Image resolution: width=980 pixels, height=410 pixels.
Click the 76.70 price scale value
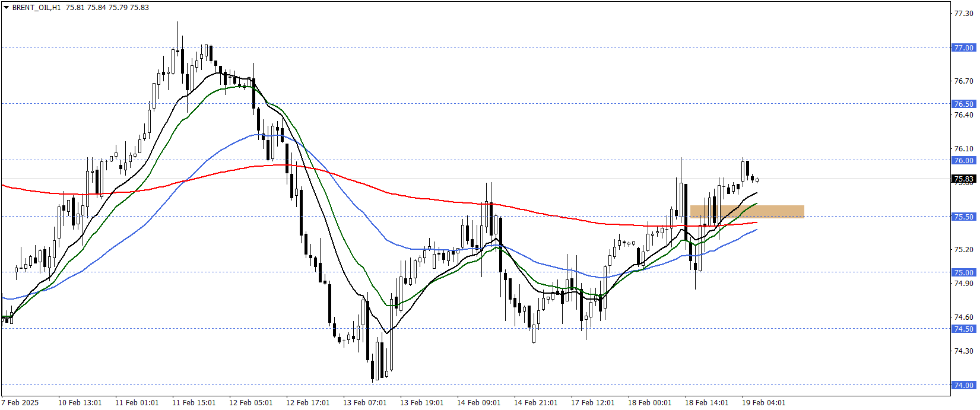coord(963,81)
